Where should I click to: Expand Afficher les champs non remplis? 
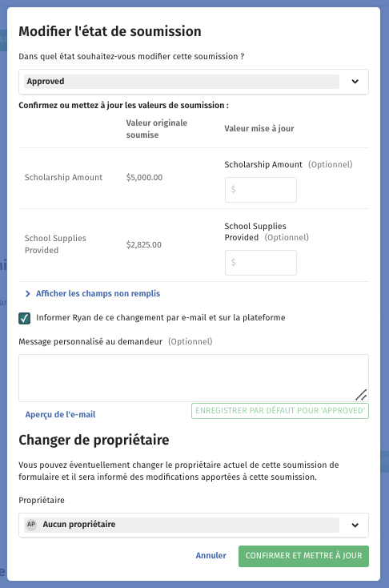(98, 294)
